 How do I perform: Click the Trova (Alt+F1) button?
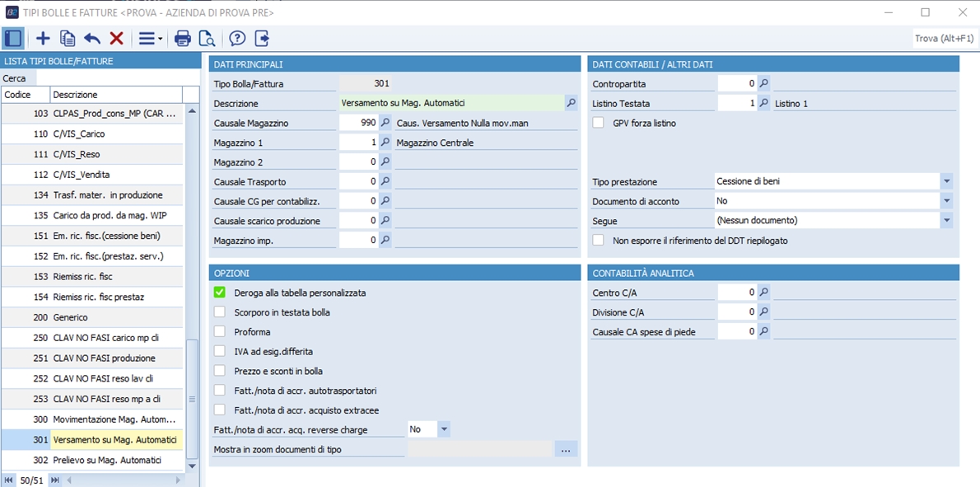[x=945, y=39]
